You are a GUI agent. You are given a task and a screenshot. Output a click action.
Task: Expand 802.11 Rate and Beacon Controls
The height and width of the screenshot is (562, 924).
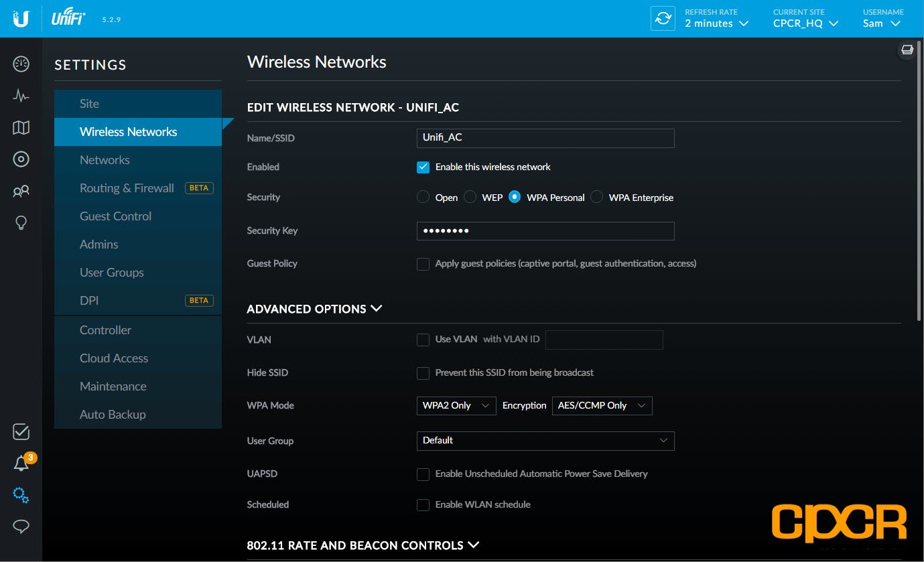coord(363,545)
